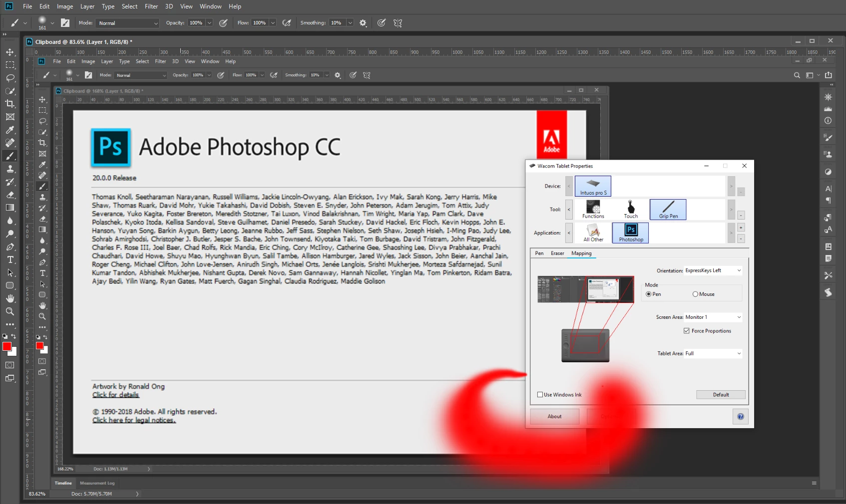Viewport: 846px width, 504px height.
Task: Toggle brush settings panel in main options bar
Action: click(x=65, y=23)
